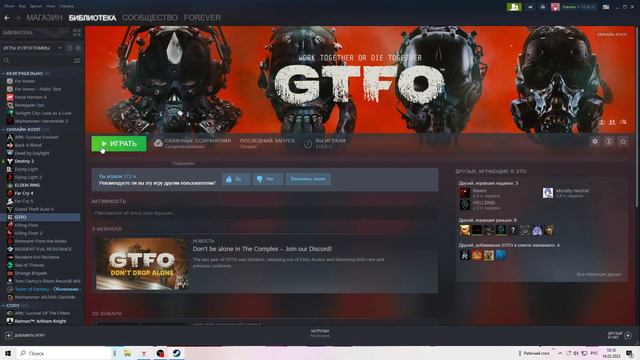Select Sea of Thieves in library
640x360 pixels.
[x=29, y=265]
